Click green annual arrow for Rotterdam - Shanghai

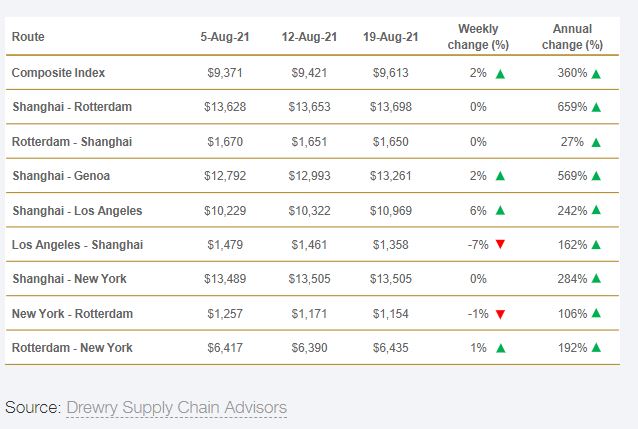[x=596, y=142]
